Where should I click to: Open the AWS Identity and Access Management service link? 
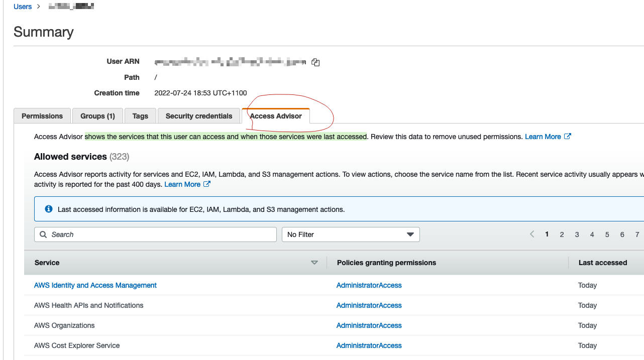[95, 285]
